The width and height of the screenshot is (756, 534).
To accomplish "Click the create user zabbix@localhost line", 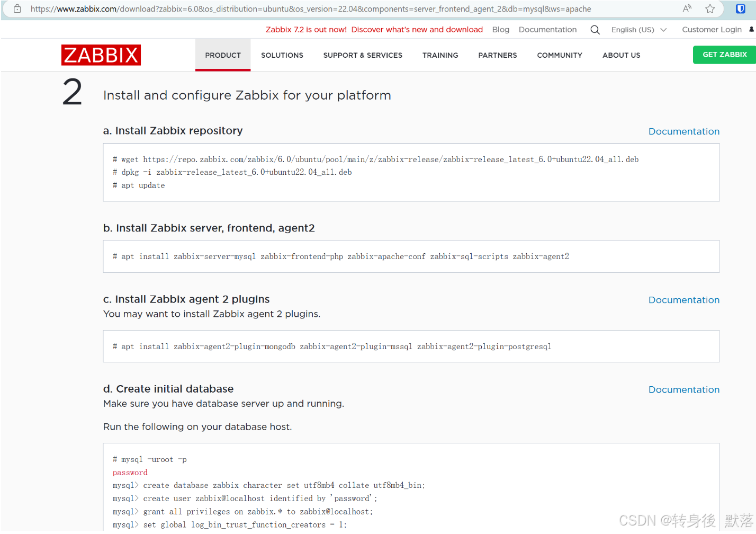I will pyautogui.click(x=245, y=499).
